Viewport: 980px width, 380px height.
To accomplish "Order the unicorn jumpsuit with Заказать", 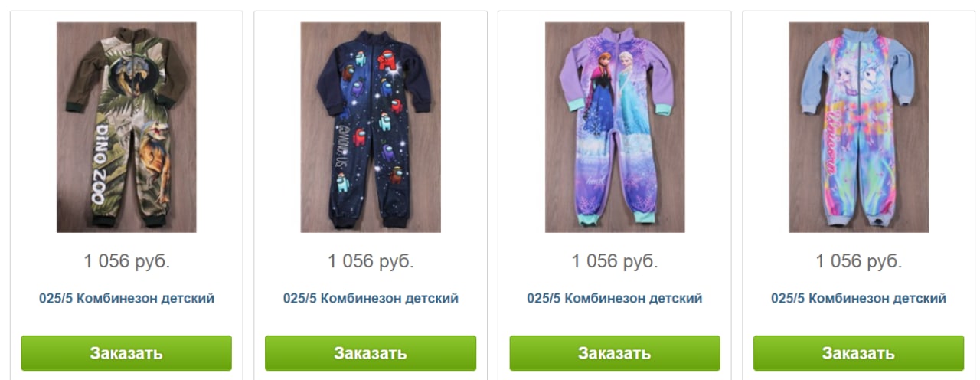I will [859, 353].
